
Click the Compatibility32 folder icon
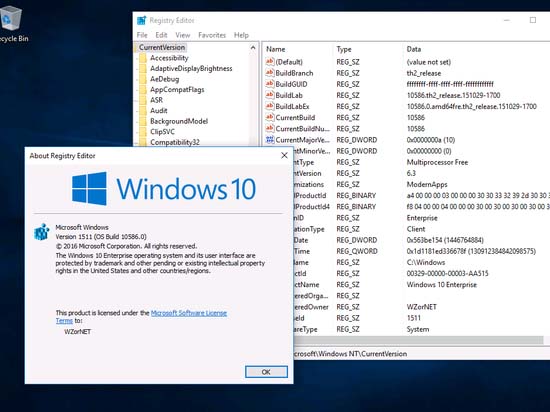coord(143,142)
